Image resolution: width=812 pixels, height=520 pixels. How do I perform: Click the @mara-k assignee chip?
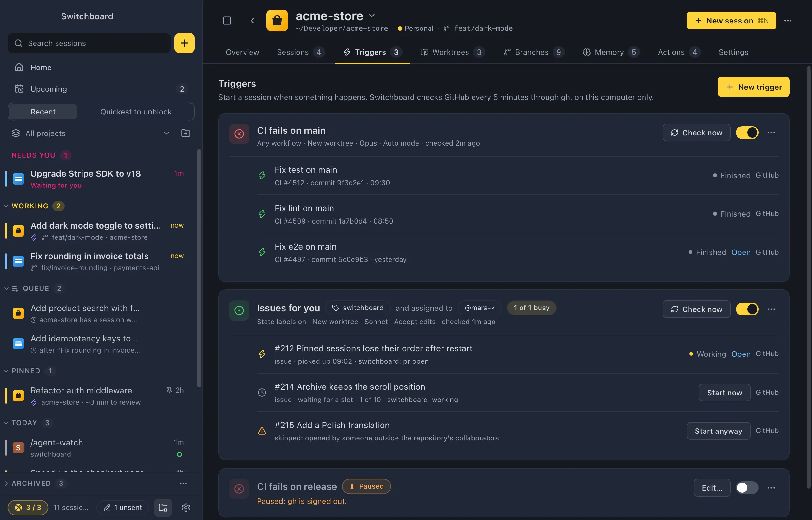coord(480,308)
